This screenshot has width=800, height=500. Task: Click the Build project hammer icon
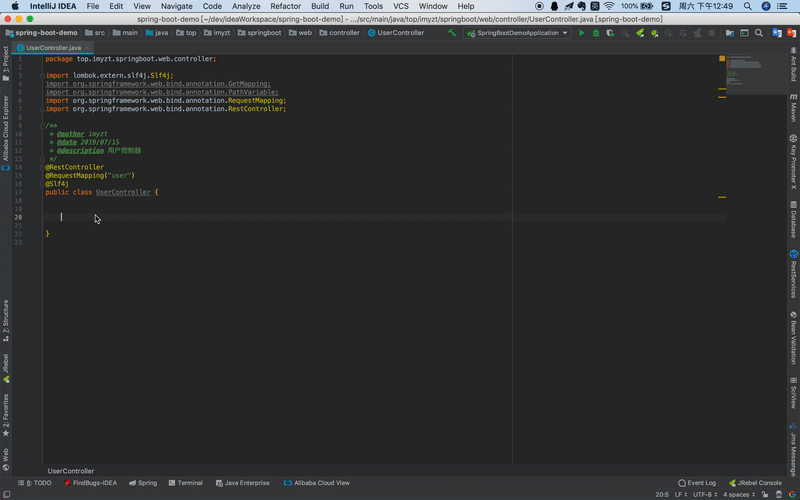[452, 33]
